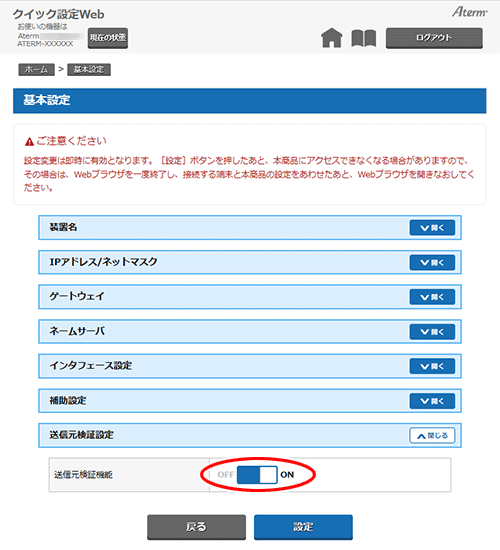Image resolution: width=500 pixels, height=550 pixels.
Task: Open 現在の状態 status button
Action: [108, 38]
